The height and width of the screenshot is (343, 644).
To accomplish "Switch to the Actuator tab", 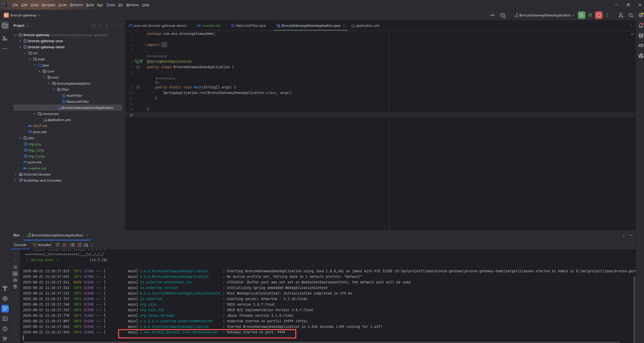I will point(44,245).
